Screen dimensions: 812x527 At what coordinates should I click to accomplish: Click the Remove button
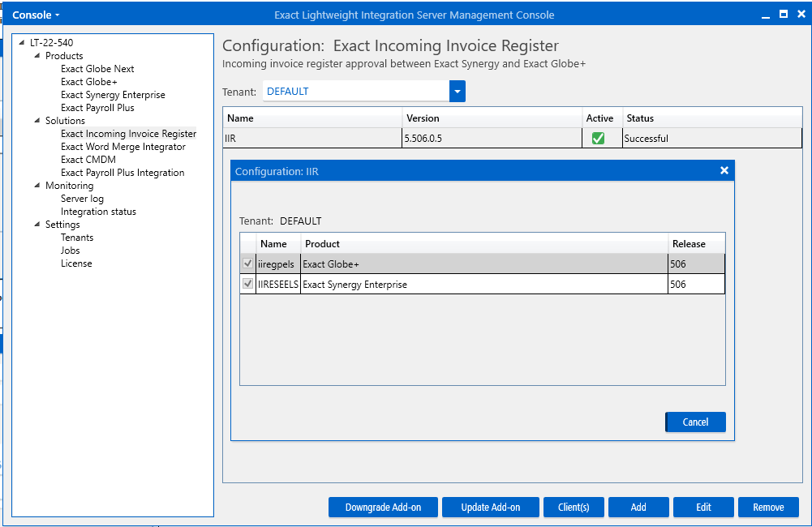(767, 508)
